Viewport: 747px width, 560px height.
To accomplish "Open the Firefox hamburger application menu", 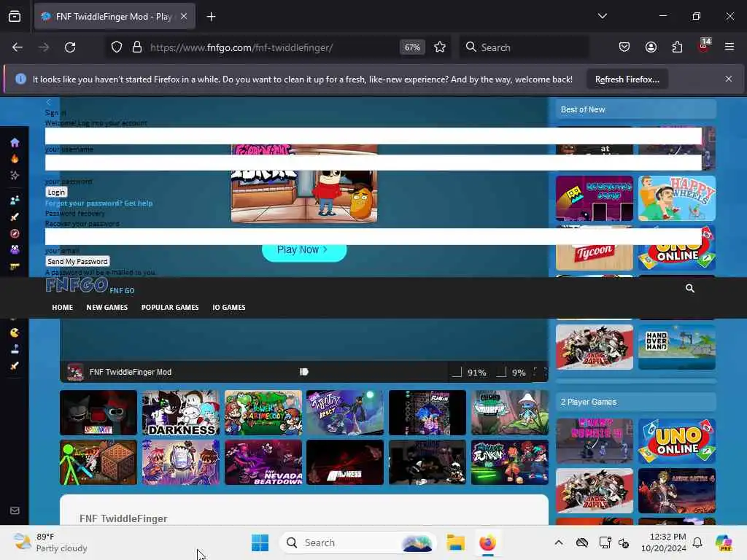I will click(729, 47).
